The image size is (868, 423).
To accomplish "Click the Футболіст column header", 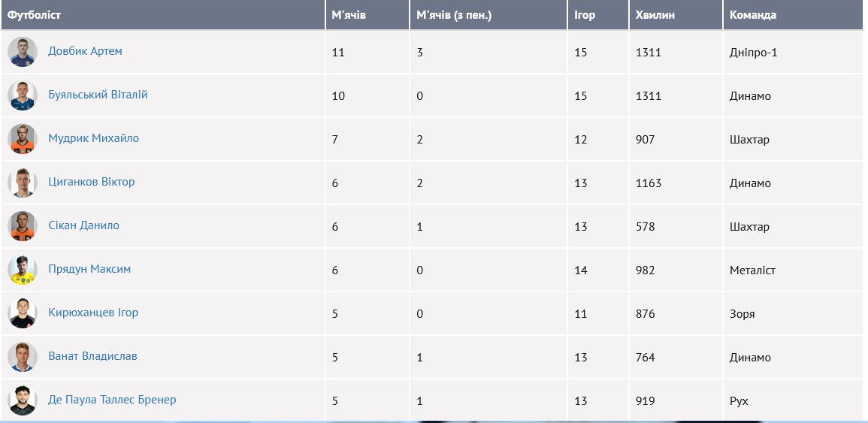I will click(35, 15).
